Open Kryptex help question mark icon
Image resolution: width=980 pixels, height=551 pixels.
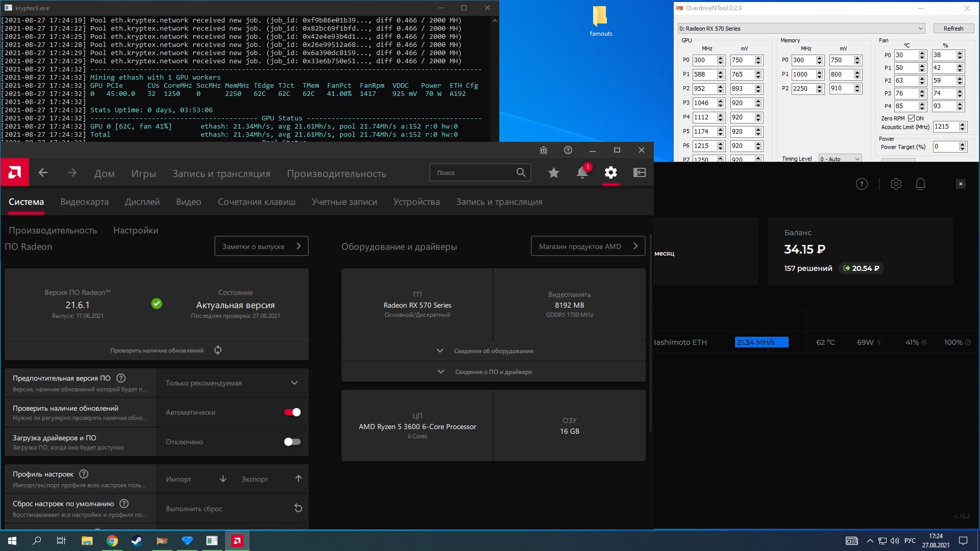pyautogui.click(x=862, y=184)
